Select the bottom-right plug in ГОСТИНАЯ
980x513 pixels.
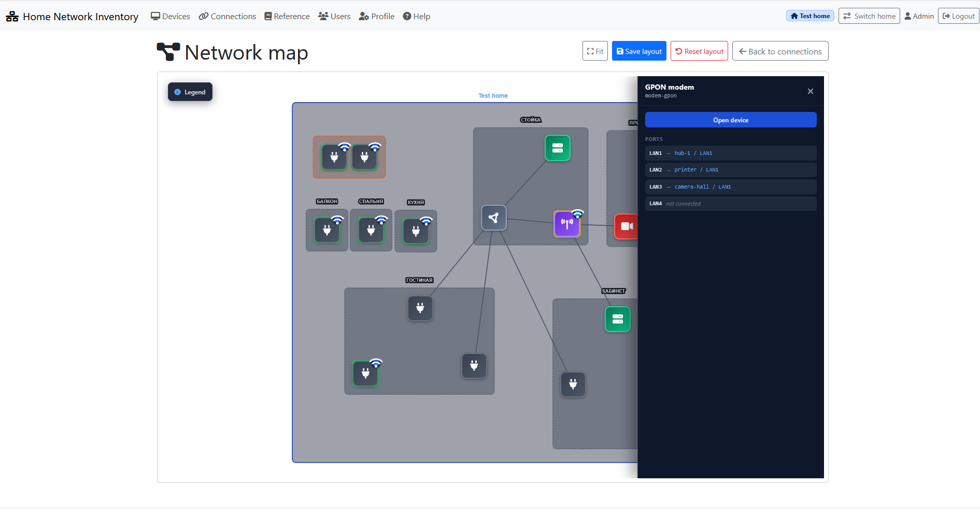point(474,366)
